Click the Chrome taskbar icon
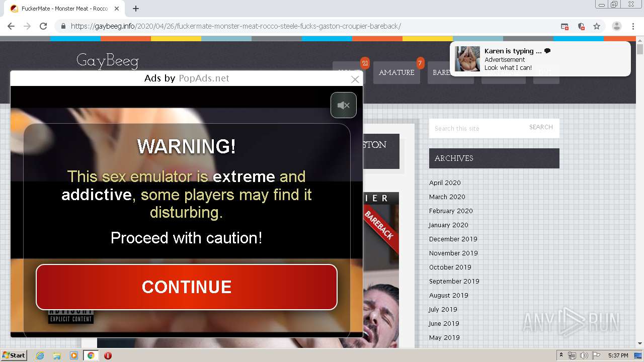 [x=91, y=355]
